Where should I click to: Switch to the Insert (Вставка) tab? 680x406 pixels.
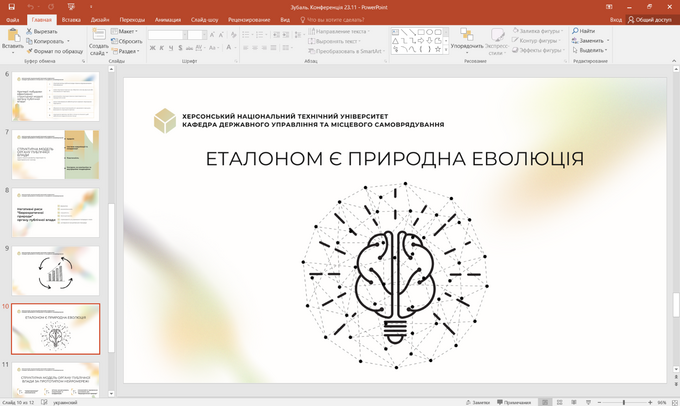coord(71,19)
